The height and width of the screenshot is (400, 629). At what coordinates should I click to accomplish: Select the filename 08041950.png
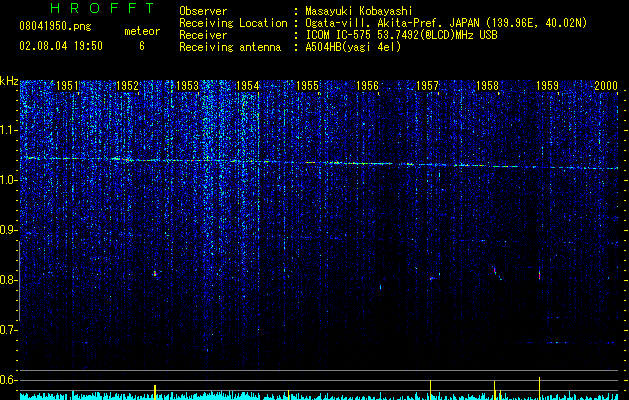tap(55, 26)
